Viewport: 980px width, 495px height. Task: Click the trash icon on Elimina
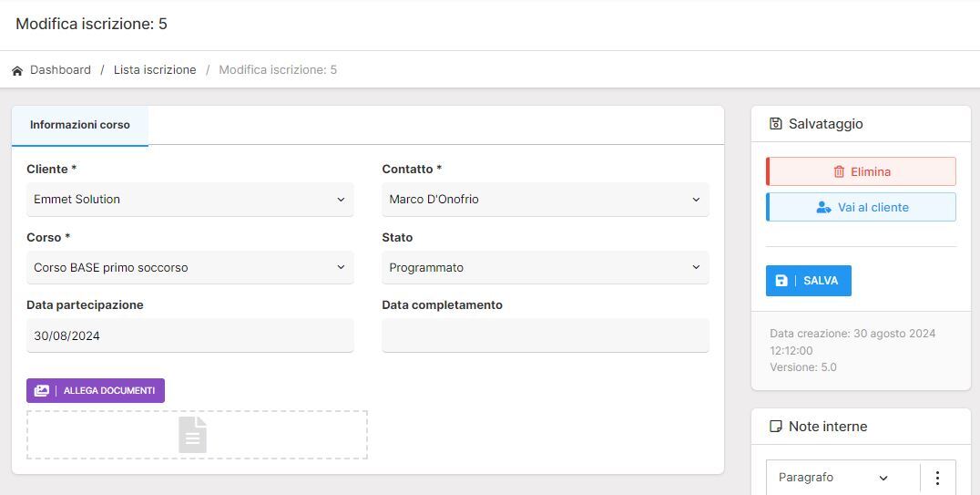[839, 171]
